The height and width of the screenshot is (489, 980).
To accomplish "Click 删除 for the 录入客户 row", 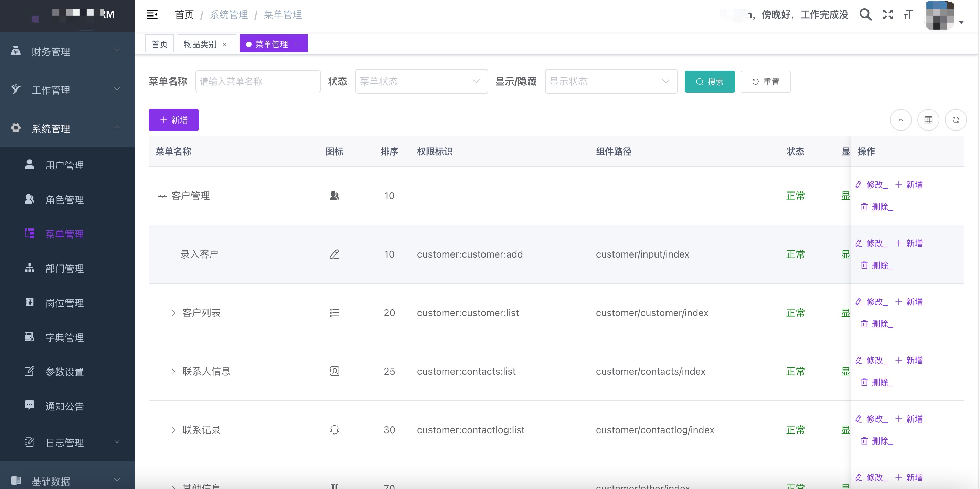I will (x=877, y=266).
